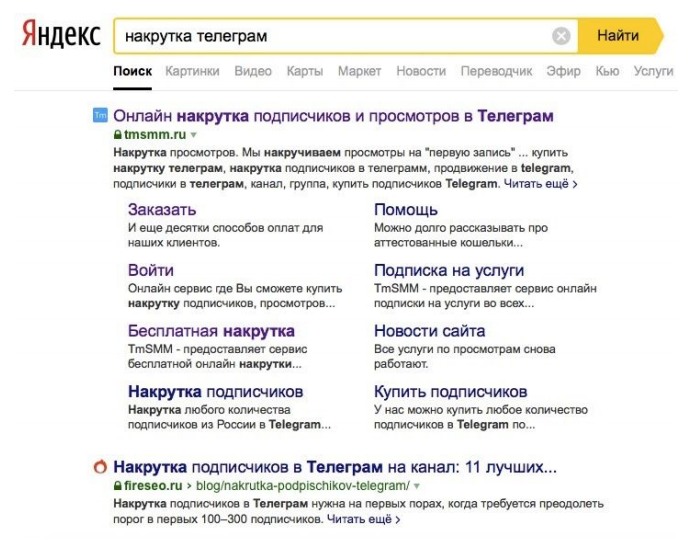The height and width of the screenshot is (539, 691).
Task: Go to the Эфир tab
Action: click(x=564, y=71)
